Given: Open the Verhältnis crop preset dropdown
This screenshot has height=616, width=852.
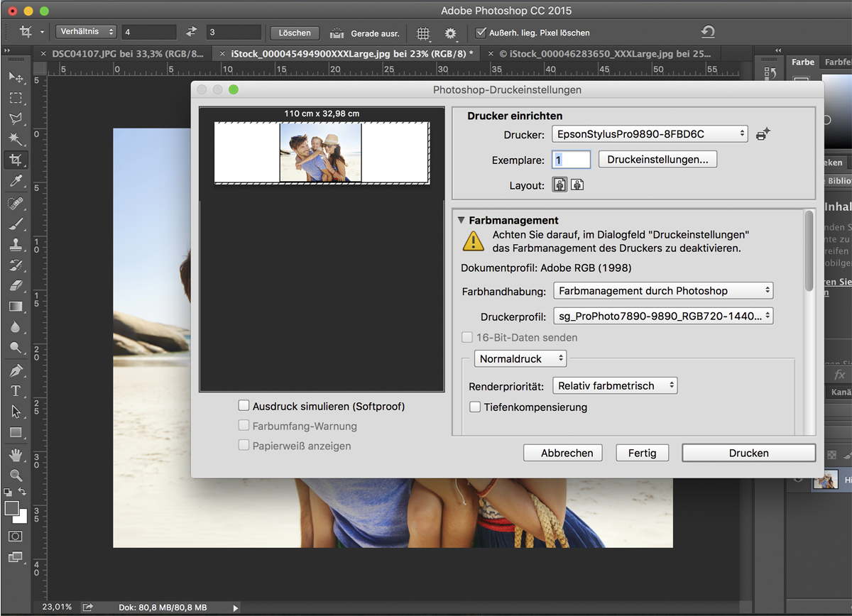Looking at the screenshot, I should coord(87,32).
